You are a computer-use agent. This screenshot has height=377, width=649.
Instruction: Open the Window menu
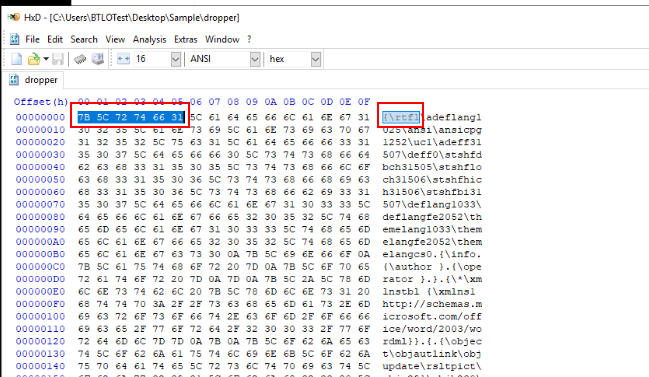222,39
